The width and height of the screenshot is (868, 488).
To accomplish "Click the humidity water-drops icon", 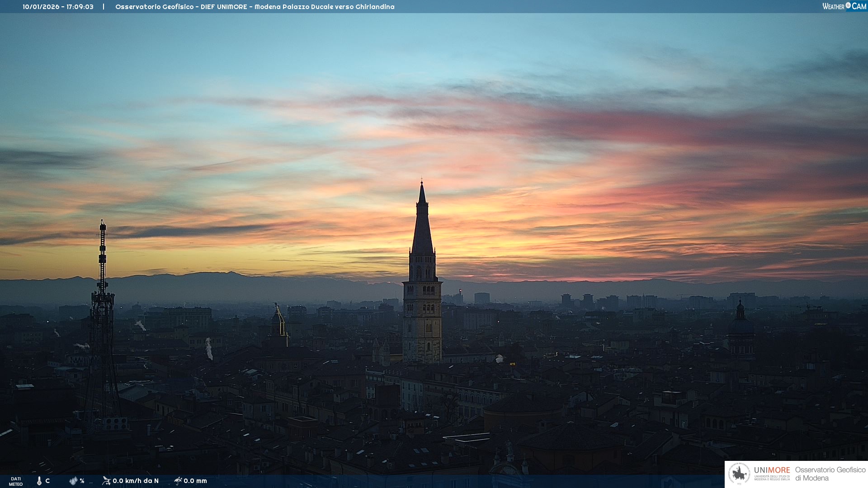I will coord(73,481).
